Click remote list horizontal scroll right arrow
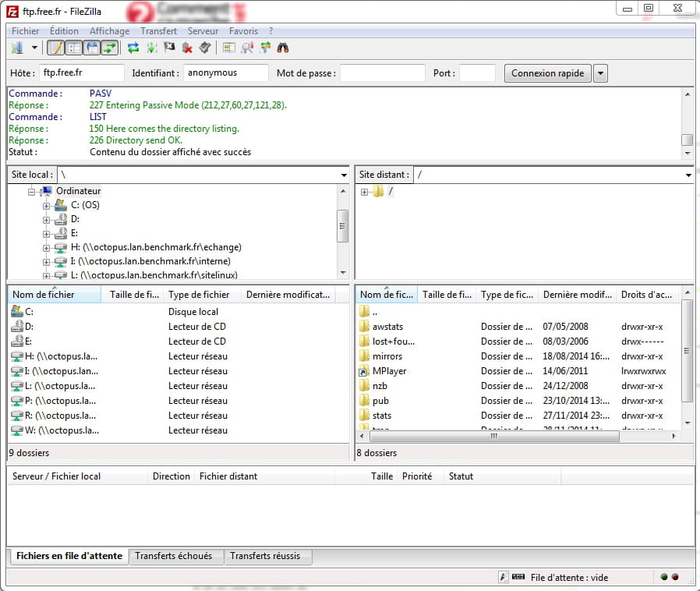The image size is (700, 591). coord(673,436)
